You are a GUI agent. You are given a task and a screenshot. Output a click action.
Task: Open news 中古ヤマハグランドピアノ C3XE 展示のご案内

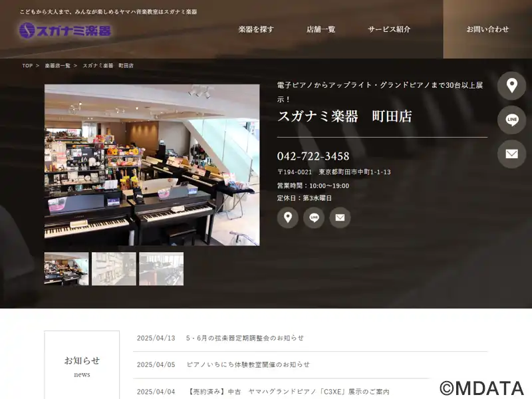click(289, 392)
